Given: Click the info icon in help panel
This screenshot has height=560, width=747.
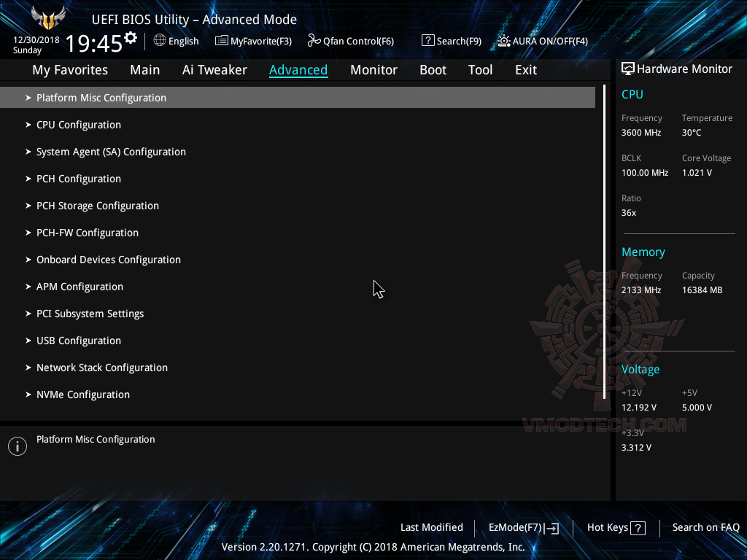Looking at the screenshot, I should click(x=18, y=446).
